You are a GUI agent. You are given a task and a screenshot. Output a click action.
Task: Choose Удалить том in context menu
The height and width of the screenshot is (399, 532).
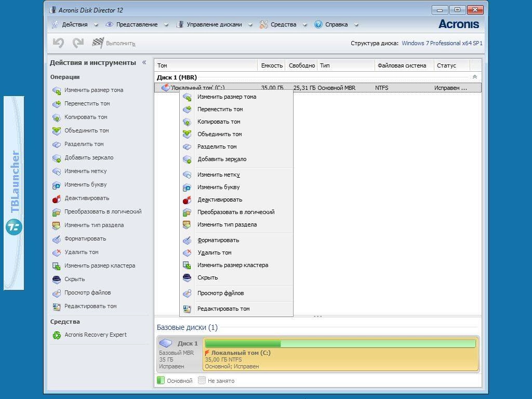[236, 253]
